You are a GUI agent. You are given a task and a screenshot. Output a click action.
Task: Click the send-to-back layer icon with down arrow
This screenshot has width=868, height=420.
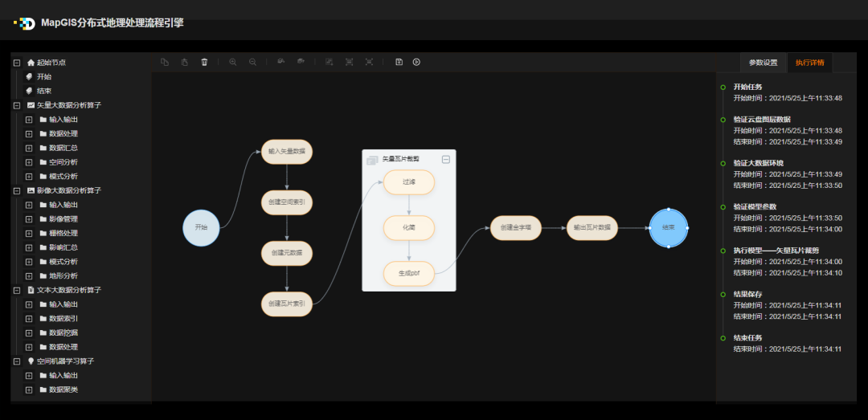click(280, 62)
